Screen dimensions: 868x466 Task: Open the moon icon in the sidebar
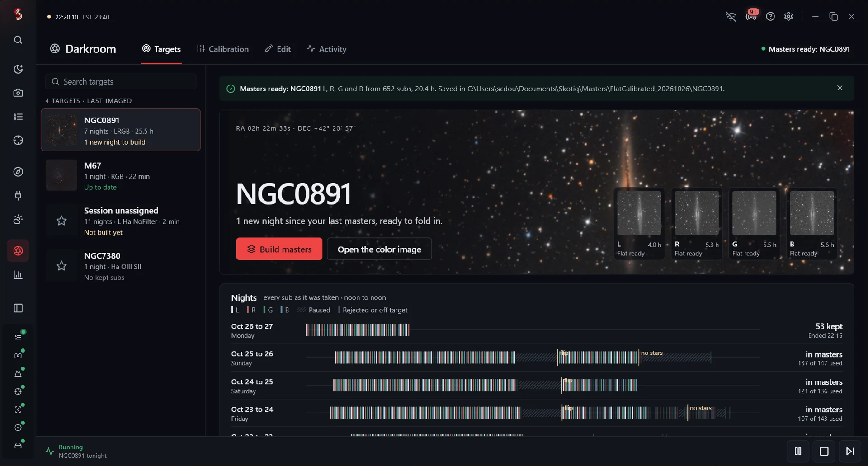[x=18, y=69]
